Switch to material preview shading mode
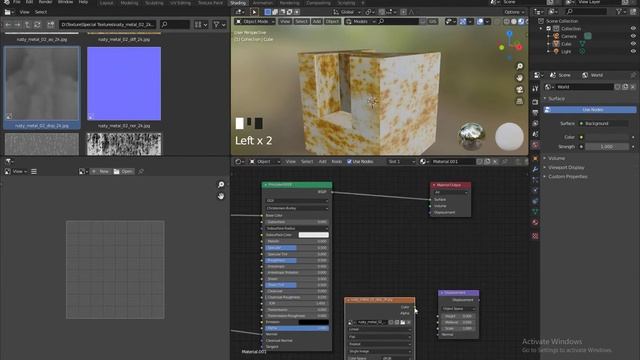The height and width of the screenshot is (360, 640). (521, 21)
